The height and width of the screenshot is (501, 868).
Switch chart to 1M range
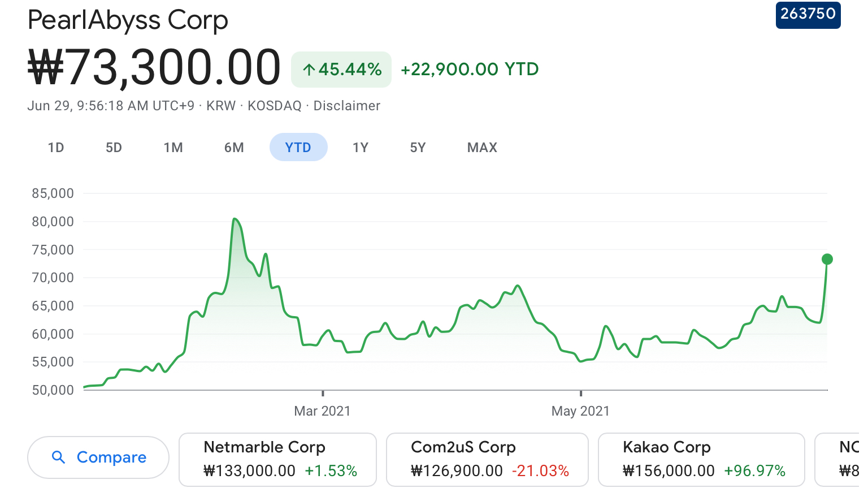(173, 148)
